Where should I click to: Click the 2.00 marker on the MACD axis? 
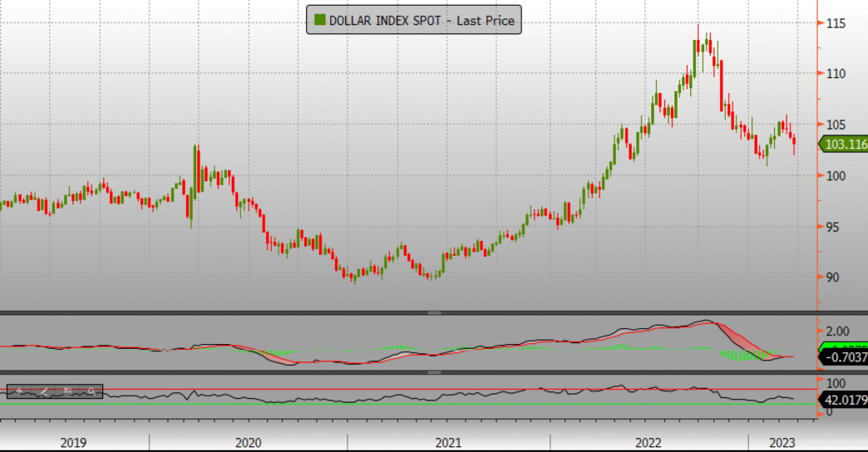coord(836,330)
